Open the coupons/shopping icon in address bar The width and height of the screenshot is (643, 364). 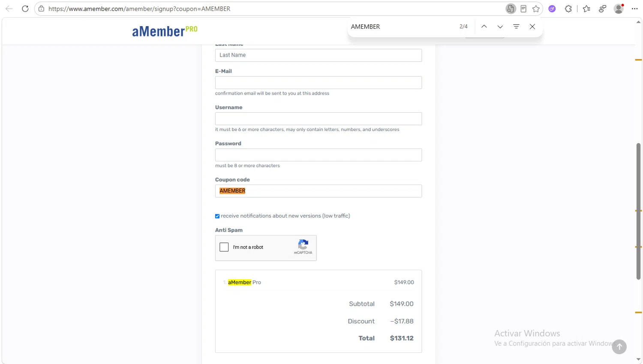tap(511, 9)
